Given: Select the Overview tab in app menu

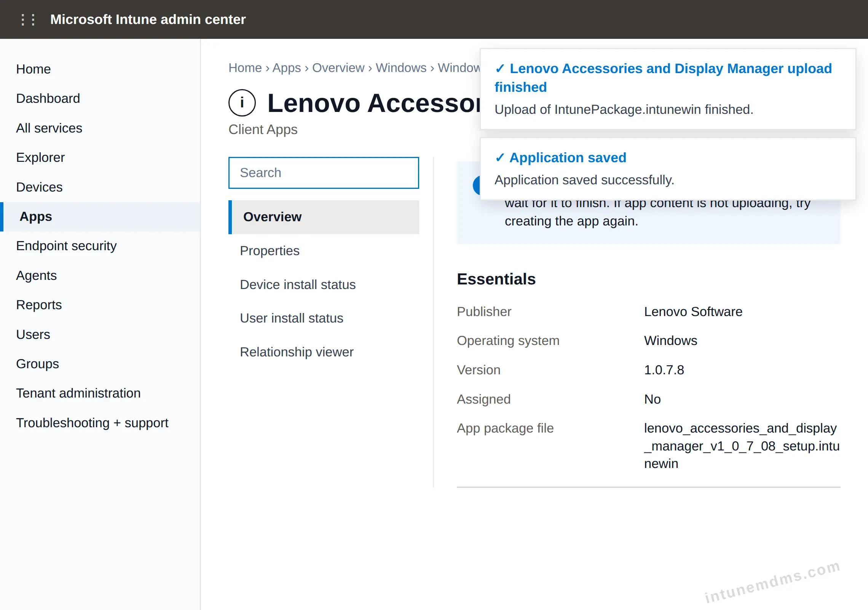Looking at the screenshot, I should (324, 217).
